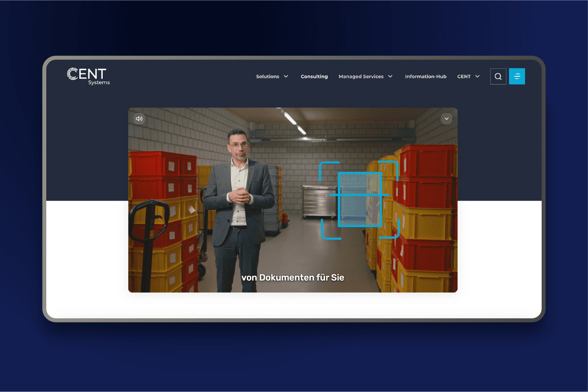Image resolution: width=588 pixels, height=392 pixels.
Task: Click the cyan menu icon in the header
Action: click(x=517, y=76)
